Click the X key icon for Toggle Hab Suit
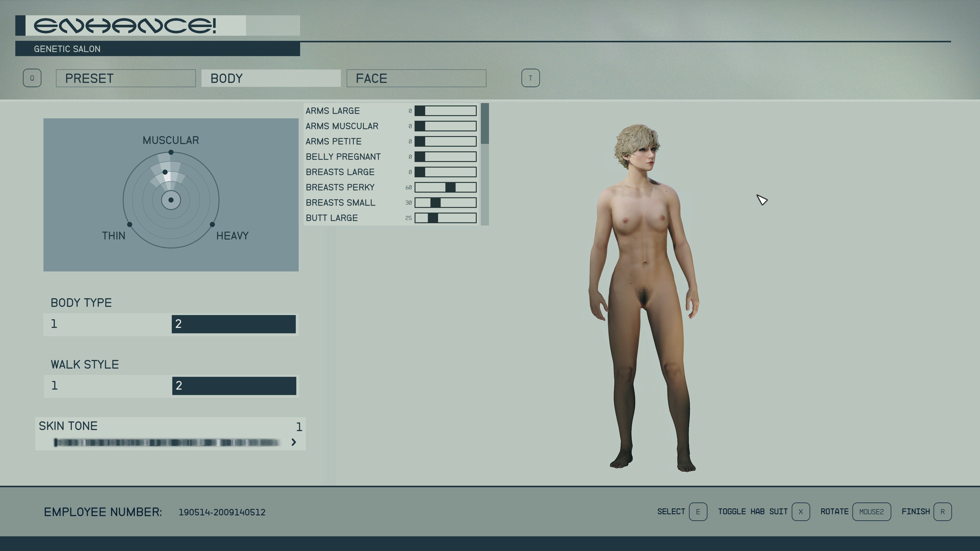The height and width of the screenshot is (551, 980). tap(800, 511)
